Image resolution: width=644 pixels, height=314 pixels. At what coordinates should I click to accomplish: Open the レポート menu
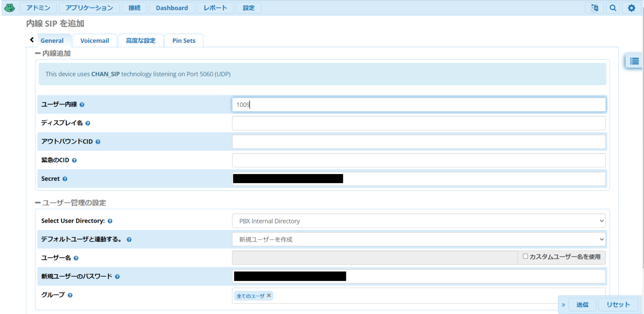tap(215, 8)
